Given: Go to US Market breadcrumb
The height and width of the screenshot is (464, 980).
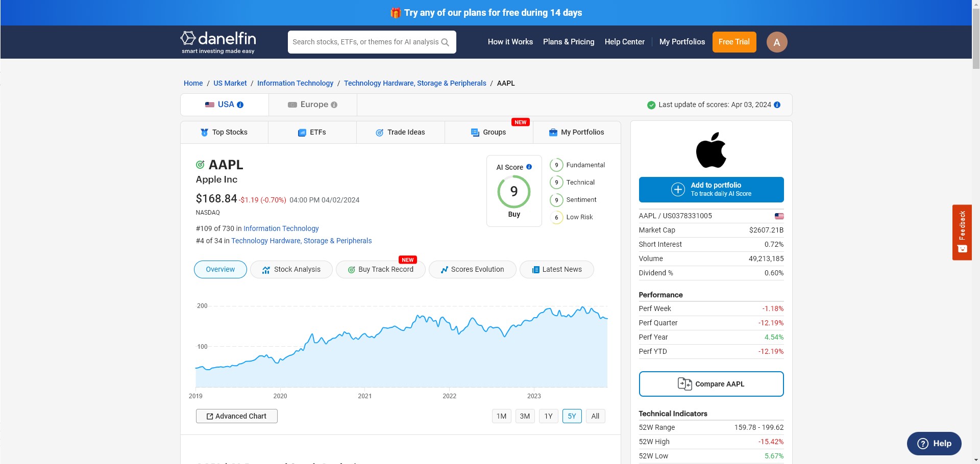Looking at the screenshot, I should [x=230, y=83].
